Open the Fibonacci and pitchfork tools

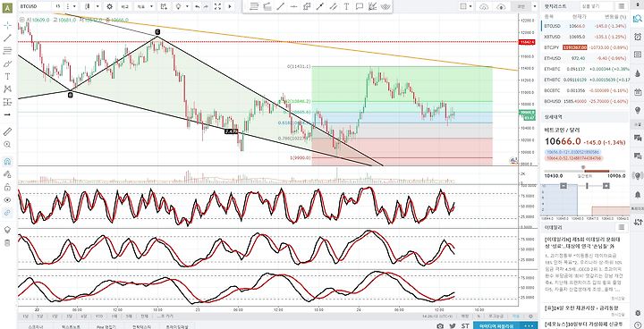(7, 51)
